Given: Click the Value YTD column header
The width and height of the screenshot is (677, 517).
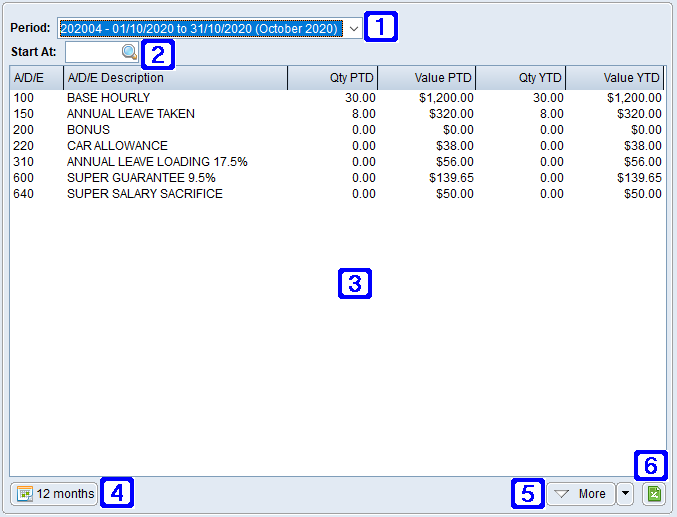Looking at the screenshot, I should pyautogui.click(x=615, y=78).
